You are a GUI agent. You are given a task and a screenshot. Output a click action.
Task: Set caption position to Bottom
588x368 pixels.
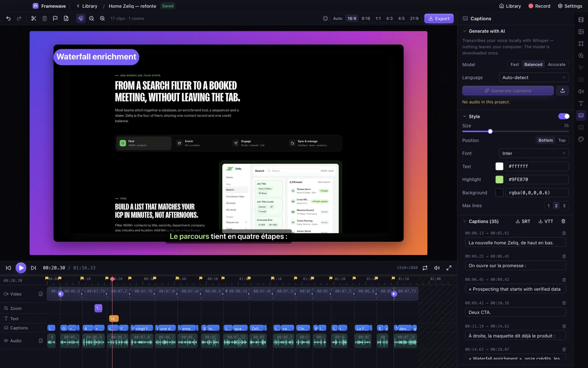[545, 140]
